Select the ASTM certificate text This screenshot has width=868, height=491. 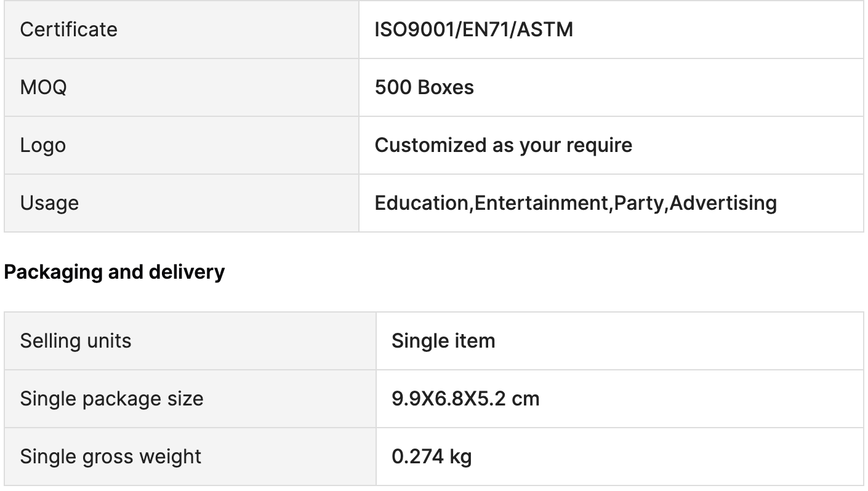pyautogui.click(x=545, y=30)
